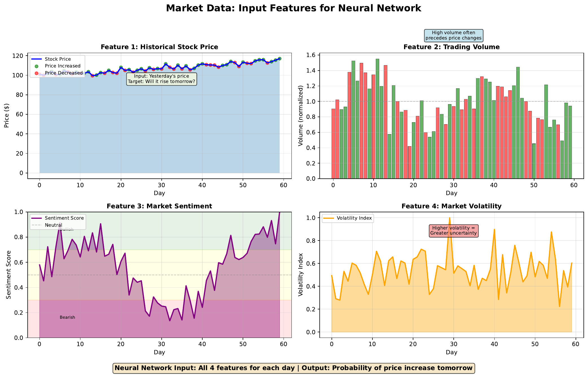Click the orange Volatility Index legend line
The width and height of the screenshot is (588, 376).
(328, 218)
